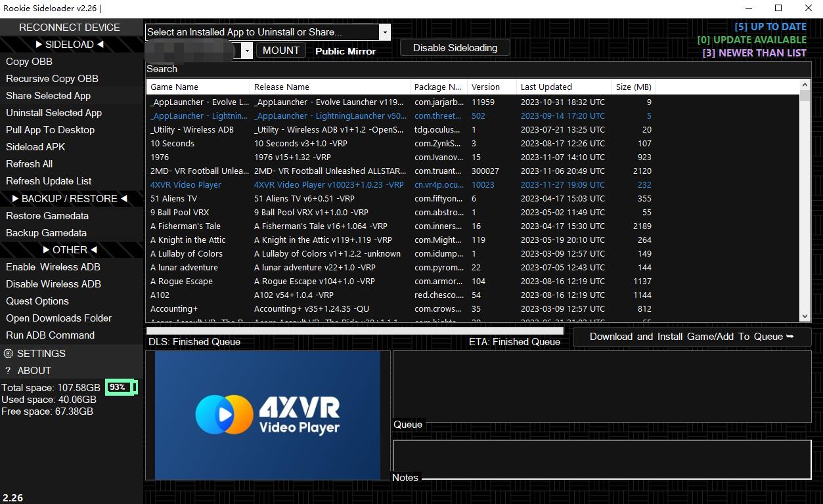Sort by Version column header

coord(491,87)
